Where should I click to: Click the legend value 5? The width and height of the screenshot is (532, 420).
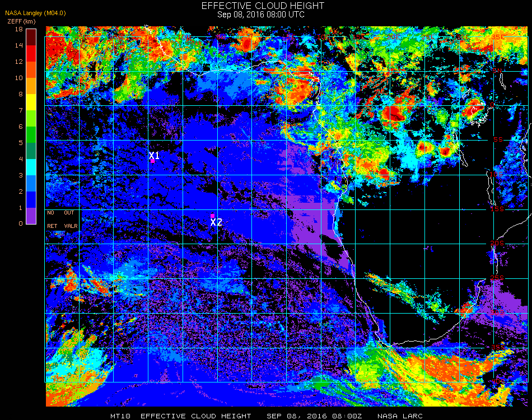tap(21, 143)
